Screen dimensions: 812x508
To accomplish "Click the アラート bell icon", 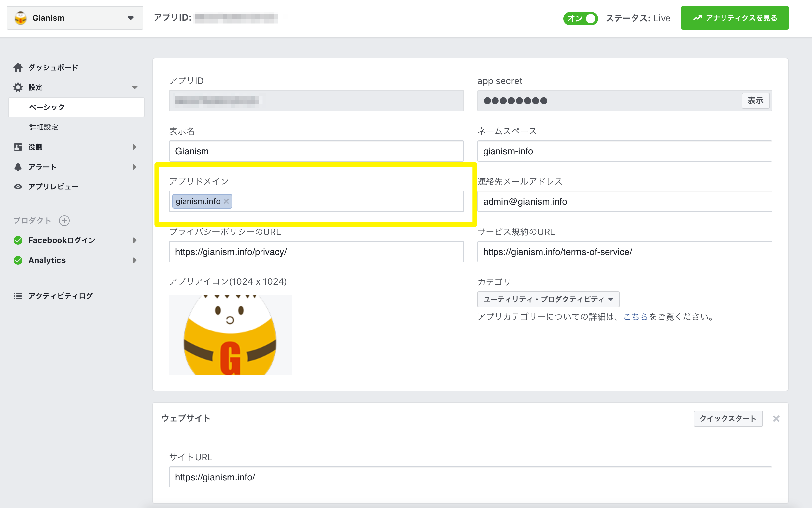I will click(18, 167).
